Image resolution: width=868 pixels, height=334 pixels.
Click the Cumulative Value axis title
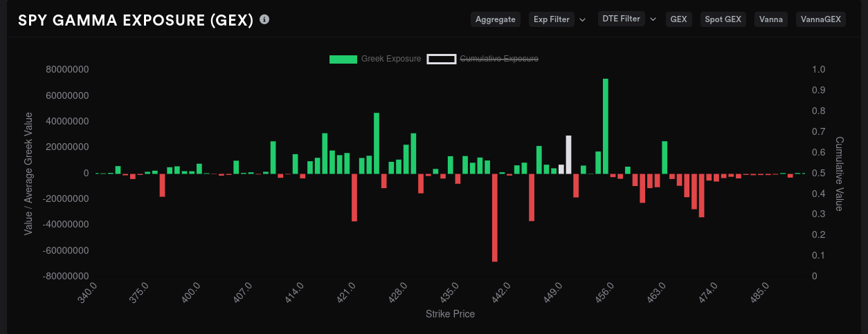(839, 174)
